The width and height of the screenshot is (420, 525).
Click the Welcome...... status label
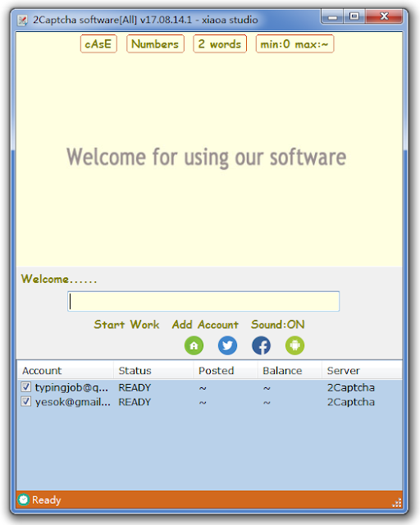(x=59, y=279)
